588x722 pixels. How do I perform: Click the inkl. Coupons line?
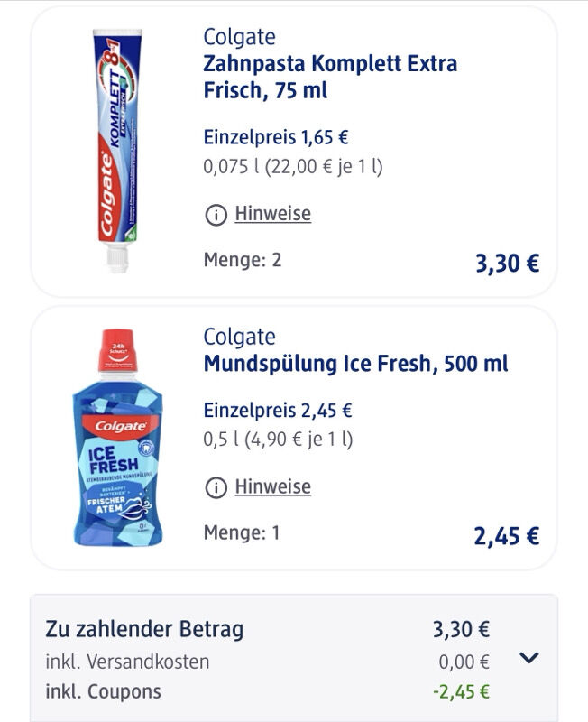click(x=103, y=692)
